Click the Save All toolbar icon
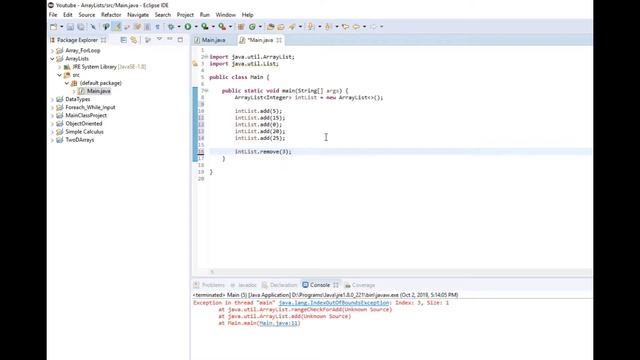Image resolution: width=640 pixels, height=360 pixels. coord(80,27)
